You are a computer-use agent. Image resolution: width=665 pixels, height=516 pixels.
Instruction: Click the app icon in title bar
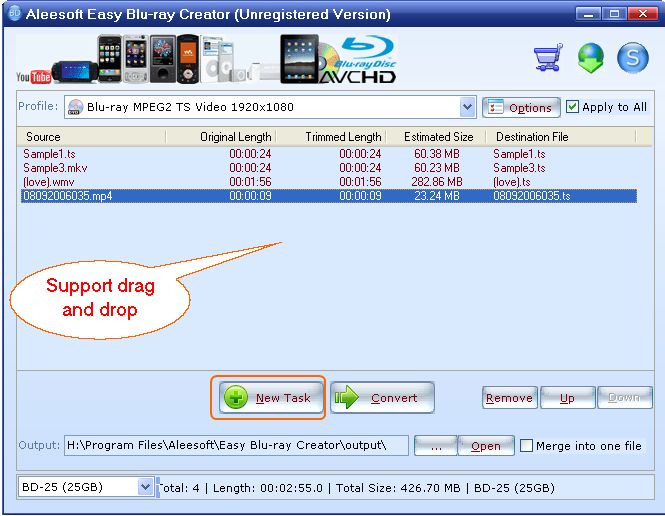pos(14,13)
